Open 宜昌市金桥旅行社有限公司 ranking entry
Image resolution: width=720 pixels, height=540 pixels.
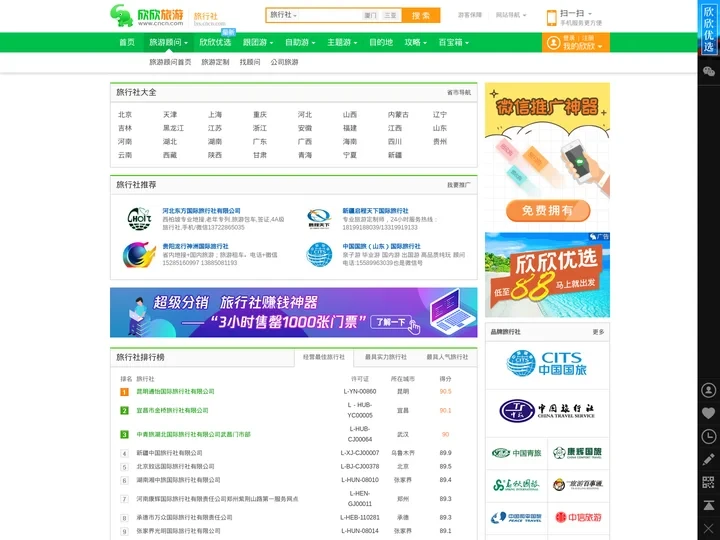coord(172,411)
